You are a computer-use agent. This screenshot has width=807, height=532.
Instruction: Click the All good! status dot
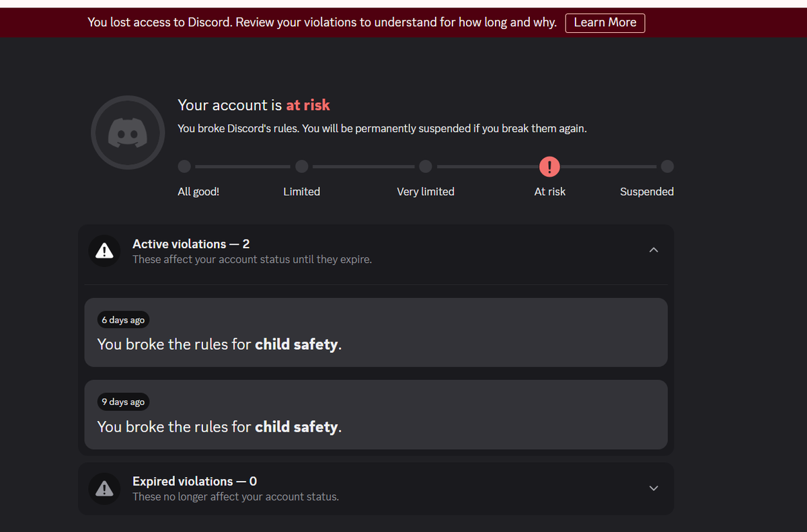(x=184, y=166)
